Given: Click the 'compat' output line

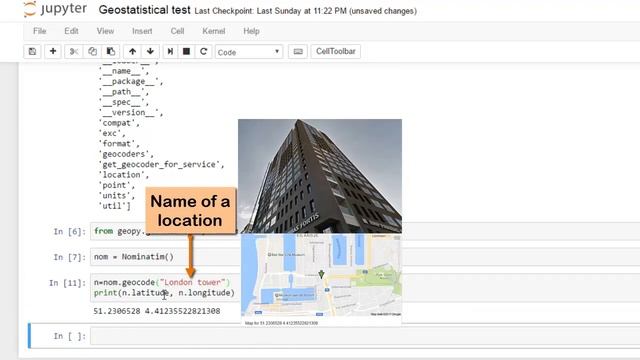Looking at the screenshot, I should (x=119, y=123).
